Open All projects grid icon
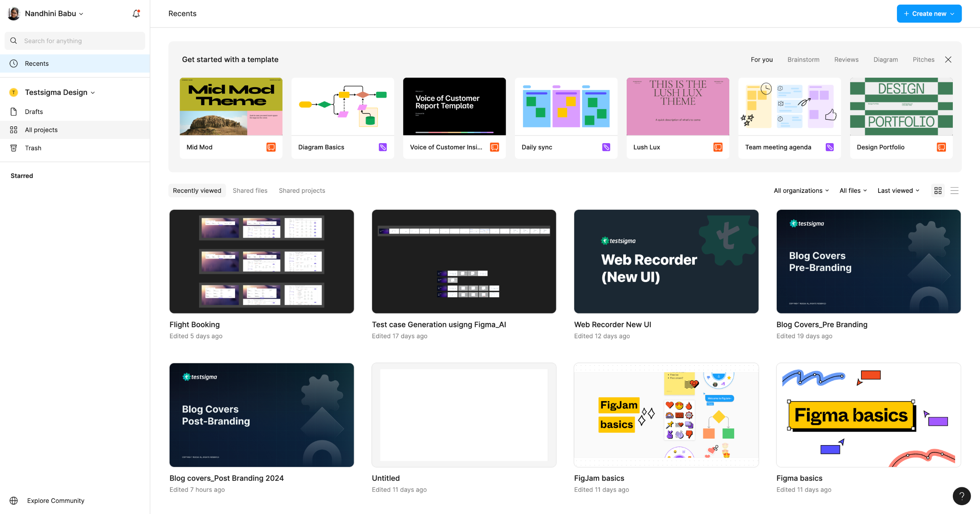The image size is (980, 514). [14, 130]
